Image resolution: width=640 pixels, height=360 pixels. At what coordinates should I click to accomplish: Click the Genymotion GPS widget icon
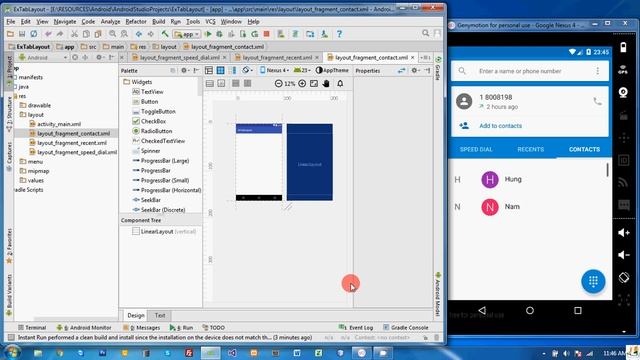623,69
